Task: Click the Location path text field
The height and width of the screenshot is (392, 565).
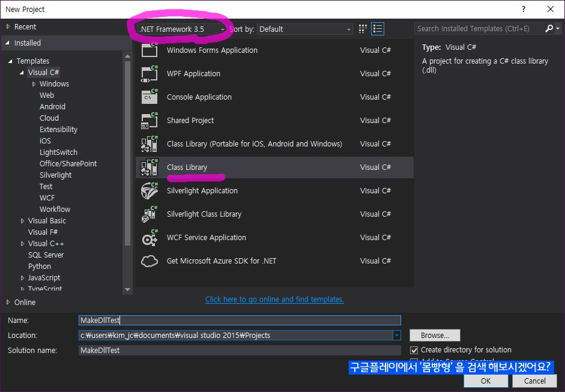Action: point(235,336)
